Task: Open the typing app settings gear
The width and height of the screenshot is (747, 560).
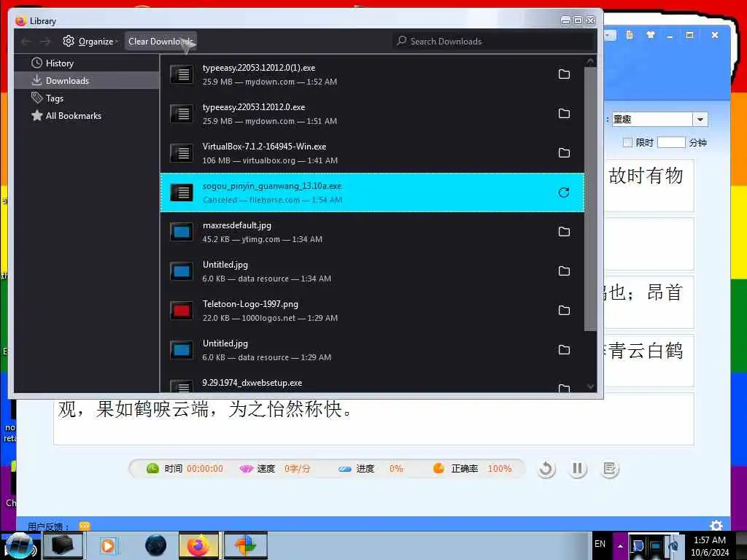Action: [x=716, y=525]
